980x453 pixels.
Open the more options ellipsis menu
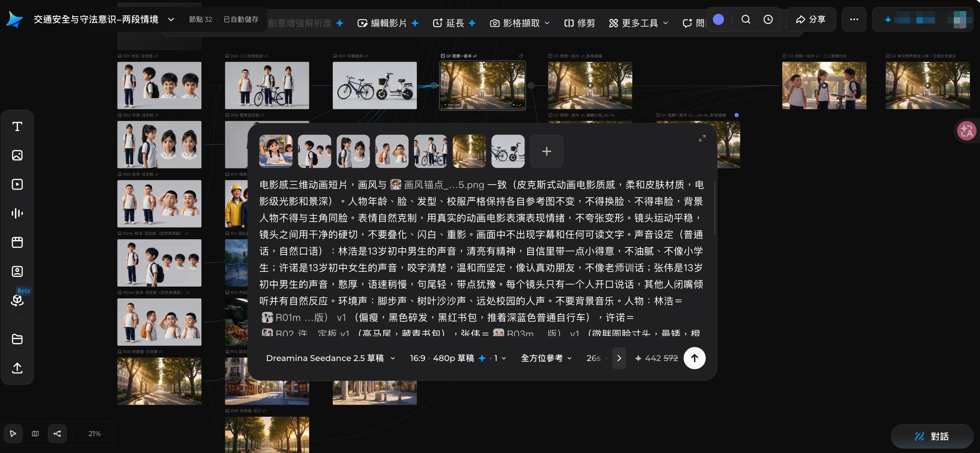coord(854,19)
